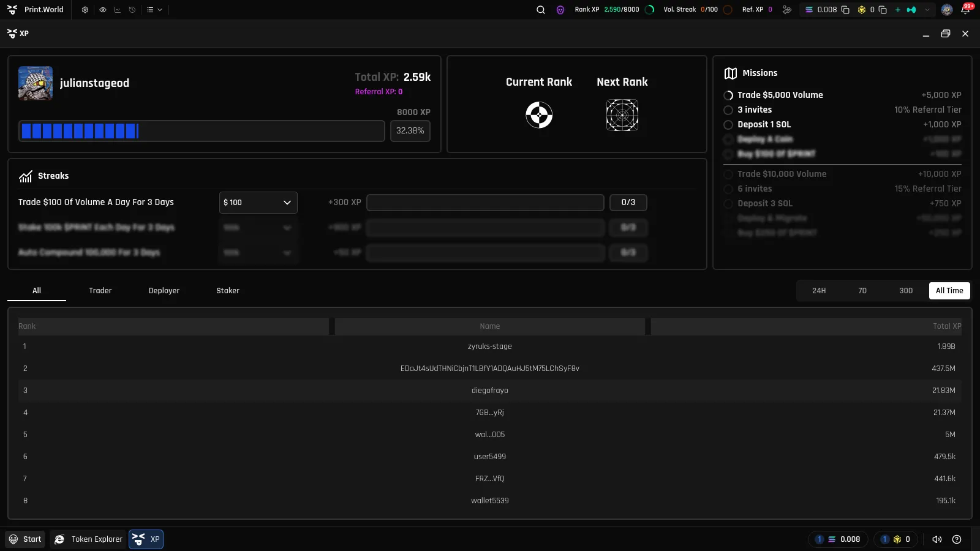
Task: Expand the list menu dropdown in top bar
Action: [x=154, y=10]
